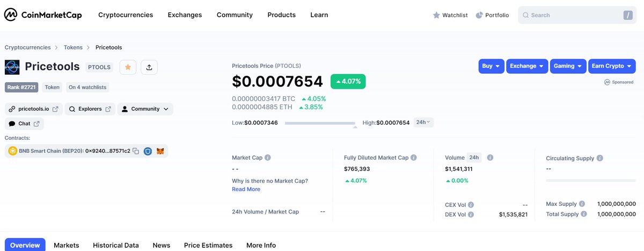The image size is (644, 251).
Task: Click Read More about missing Market Cap
Action: [x=246, y=189]
